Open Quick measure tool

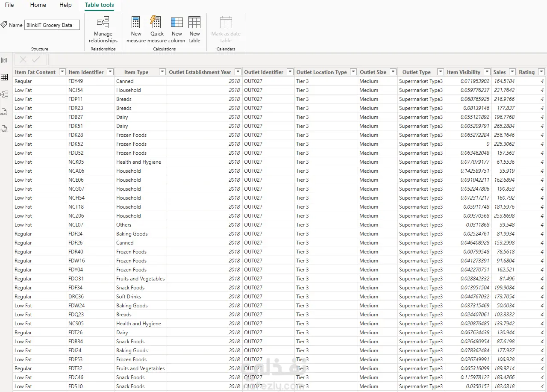pyautogui.click(x=157, y=29)
